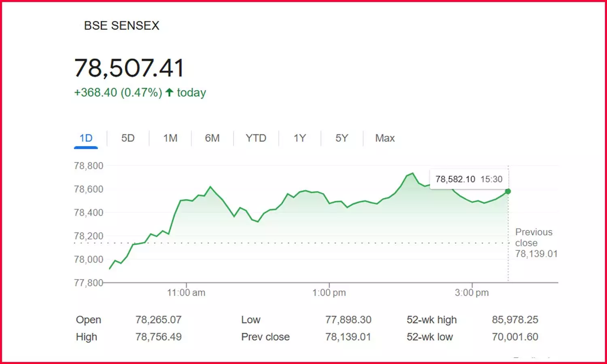Show the 1Y chart range
The width and height of the screenshot is (607, 364).
coord(299,138)
